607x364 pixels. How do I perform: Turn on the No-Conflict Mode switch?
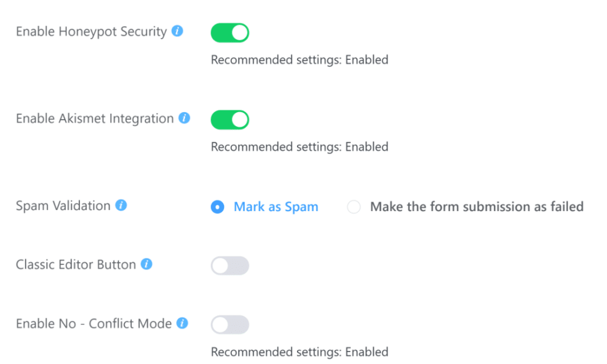pos(229,324)
